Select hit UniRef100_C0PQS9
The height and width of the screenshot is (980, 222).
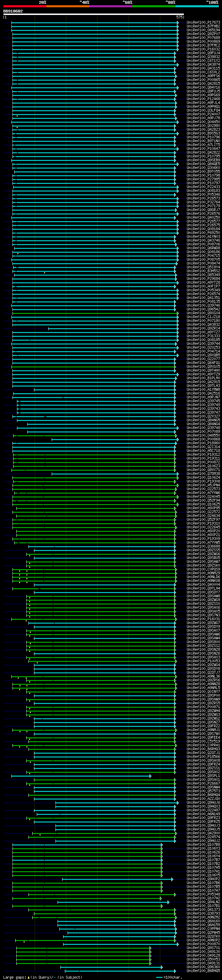203,569
